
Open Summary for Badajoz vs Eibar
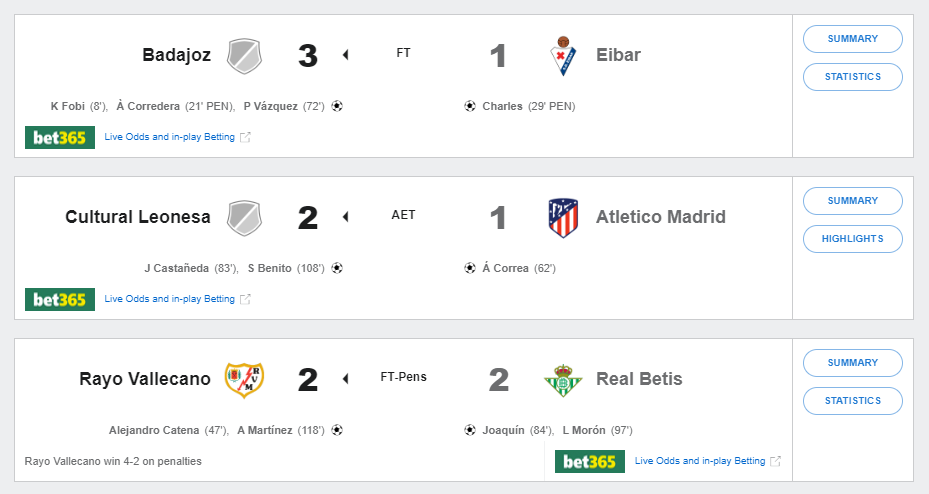852,39
